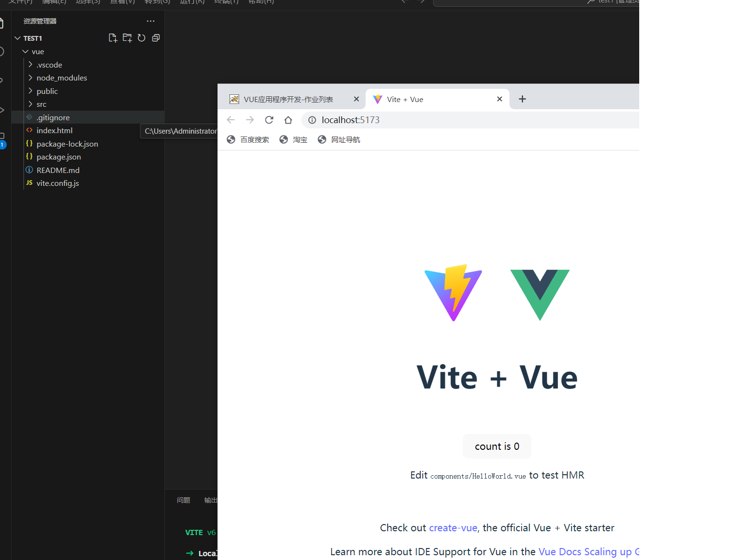View site information icon in address bar
The height and width of the screenshot is (560, 736).
[312, 120]
